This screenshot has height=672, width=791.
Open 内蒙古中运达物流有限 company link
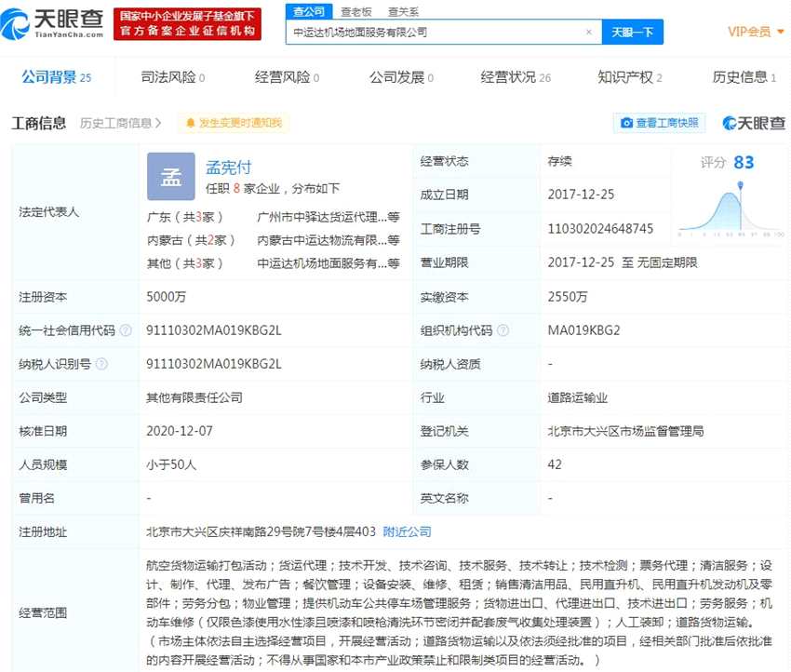328,240
